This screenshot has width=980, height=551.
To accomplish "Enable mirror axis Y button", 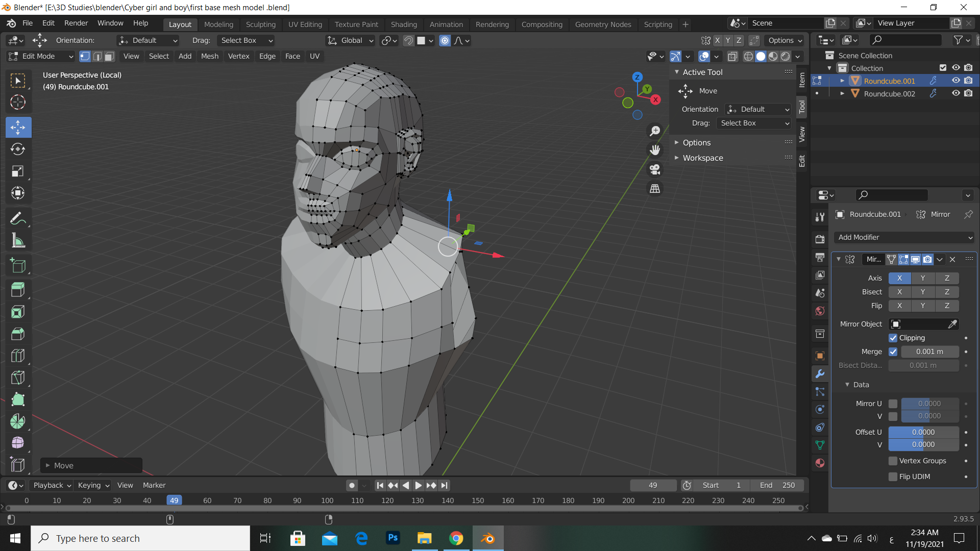I will pyautogui.click(x=922, y=278).
